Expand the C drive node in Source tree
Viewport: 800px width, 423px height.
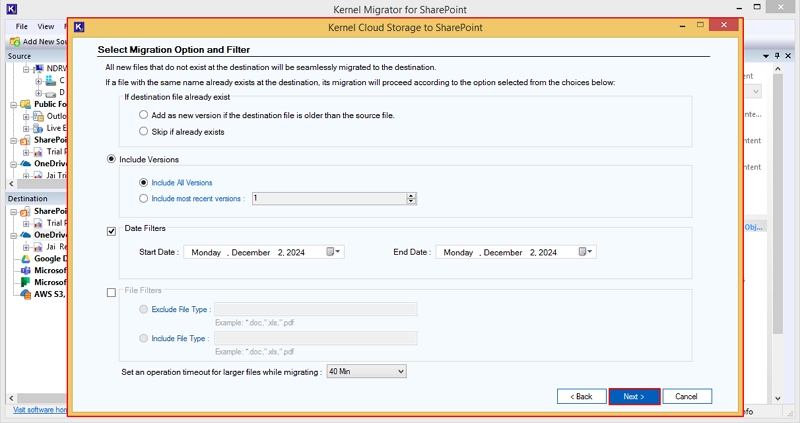(x=38, y=81)
